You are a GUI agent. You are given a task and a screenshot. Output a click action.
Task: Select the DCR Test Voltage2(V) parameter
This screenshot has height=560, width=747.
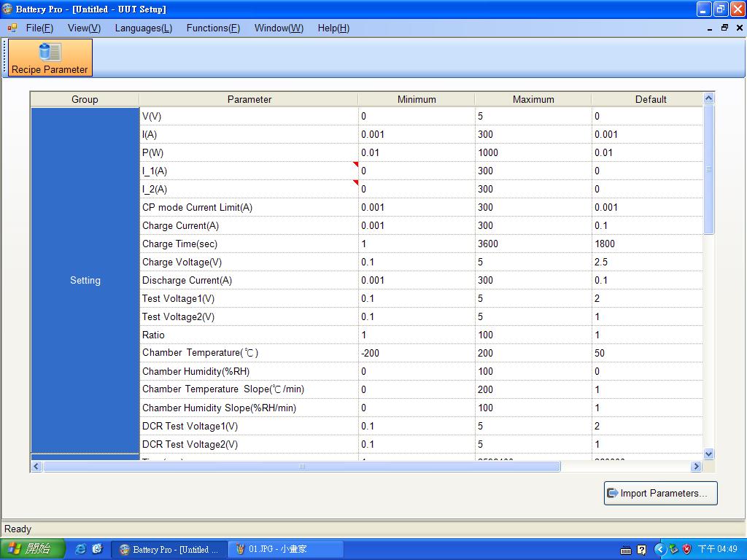(x=249, y=444)
